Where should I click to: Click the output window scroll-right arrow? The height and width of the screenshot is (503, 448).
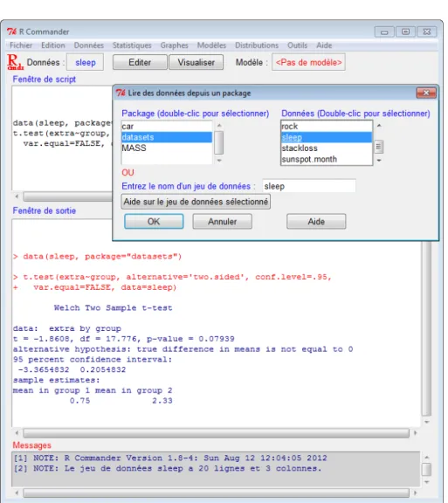tap(416, 433)
